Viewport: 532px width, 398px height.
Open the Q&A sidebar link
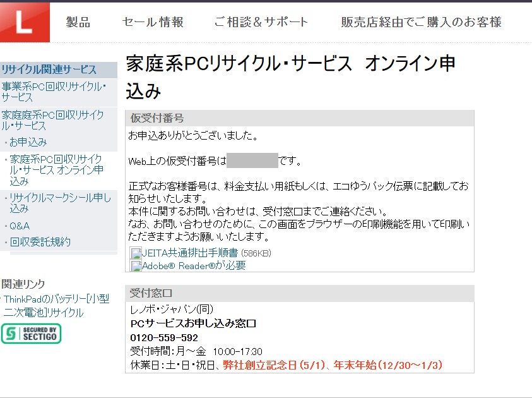(20, 226)
